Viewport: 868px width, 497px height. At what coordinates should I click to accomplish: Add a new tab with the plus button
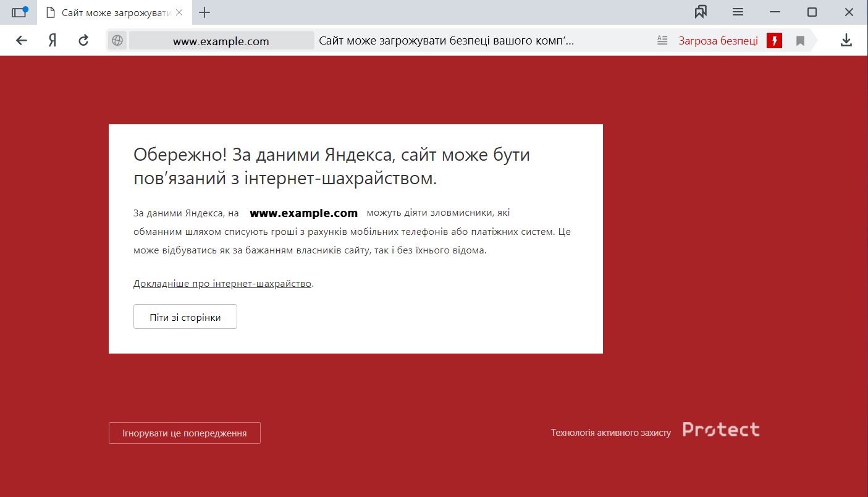tap(204, 12)
